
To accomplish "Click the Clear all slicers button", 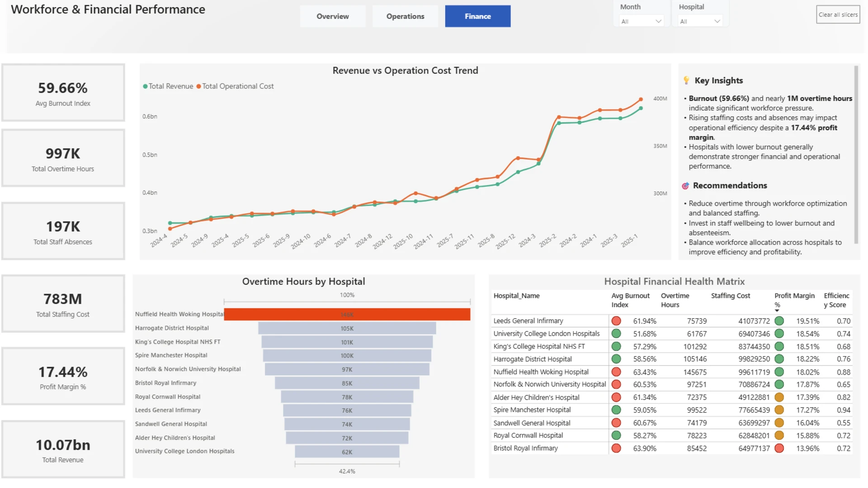I will pyautogui.click(x=838, y=14).
